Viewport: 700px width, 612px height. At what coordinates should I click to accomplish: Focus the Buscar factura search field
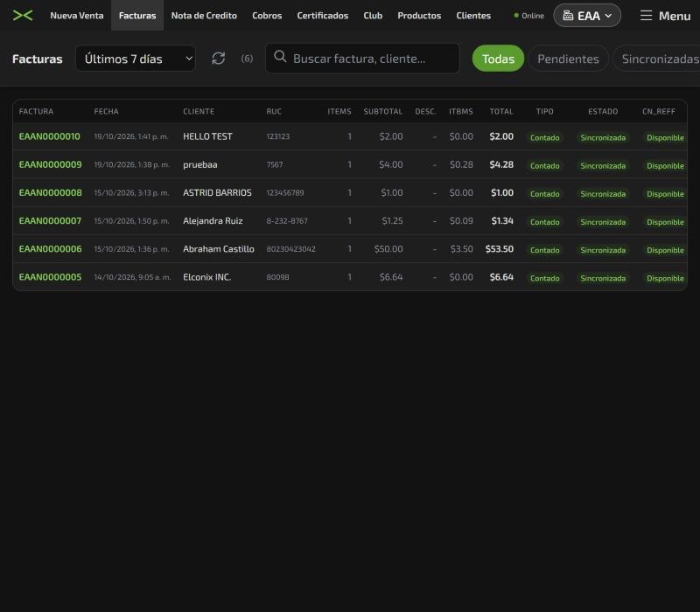pyautogui.click(x=362, y=59)
